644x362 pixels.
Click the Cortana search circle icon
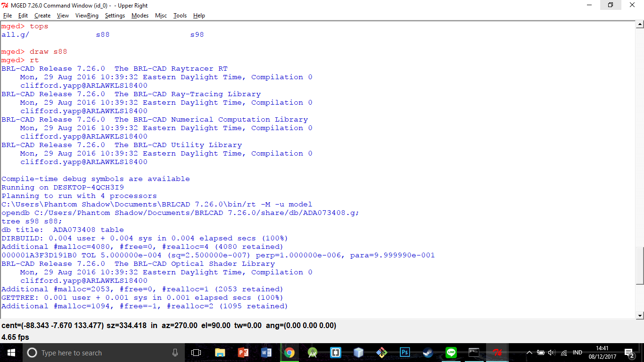pos(32,353)
